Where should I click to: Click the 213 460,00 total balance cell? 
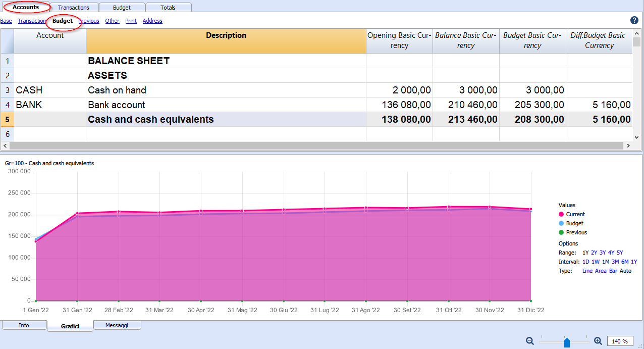[466, 119]
